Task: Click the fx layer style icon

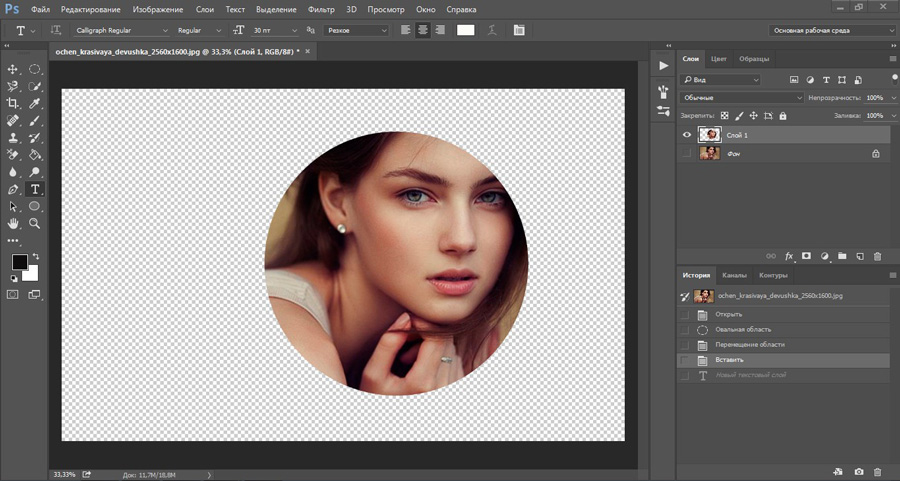Action: (789, 256)
